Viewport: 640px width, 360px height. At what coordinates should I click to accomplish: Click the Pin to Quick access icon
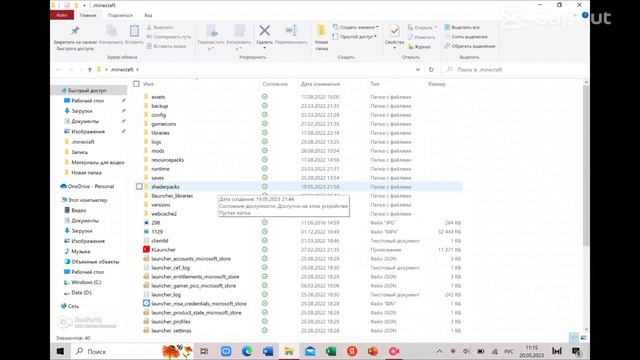pos(75,31)
